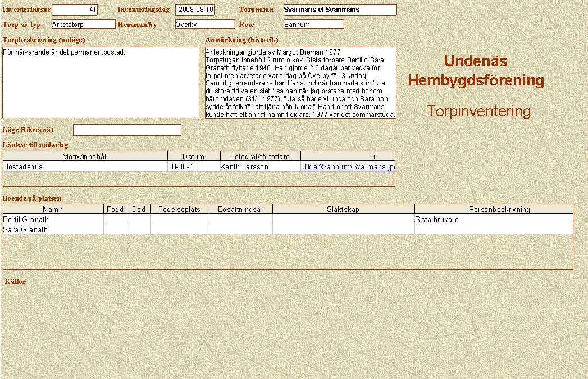Click the Datum column header
Screen dimensions: 588x379
(x=193, y=156)
